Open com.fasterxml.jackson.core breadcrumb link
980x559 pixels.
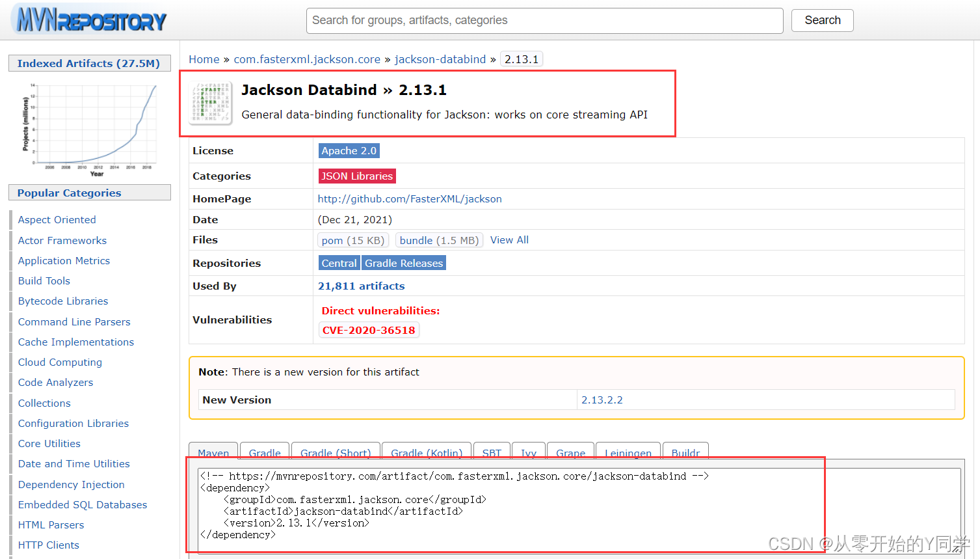307,59
